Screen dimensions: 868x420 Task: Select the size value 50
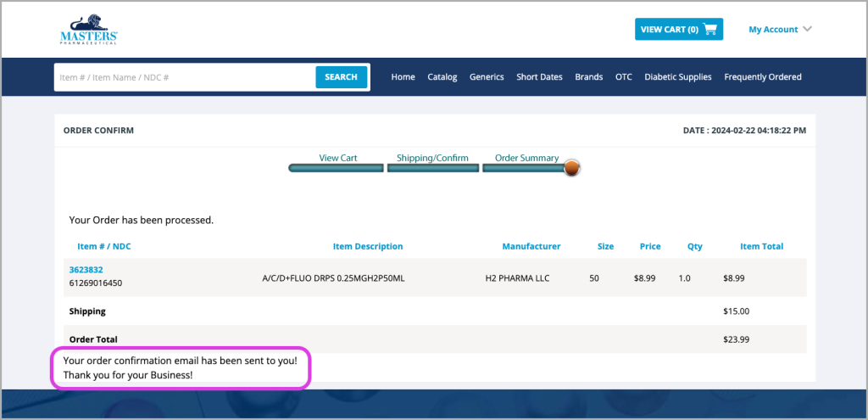coord(594,278)
